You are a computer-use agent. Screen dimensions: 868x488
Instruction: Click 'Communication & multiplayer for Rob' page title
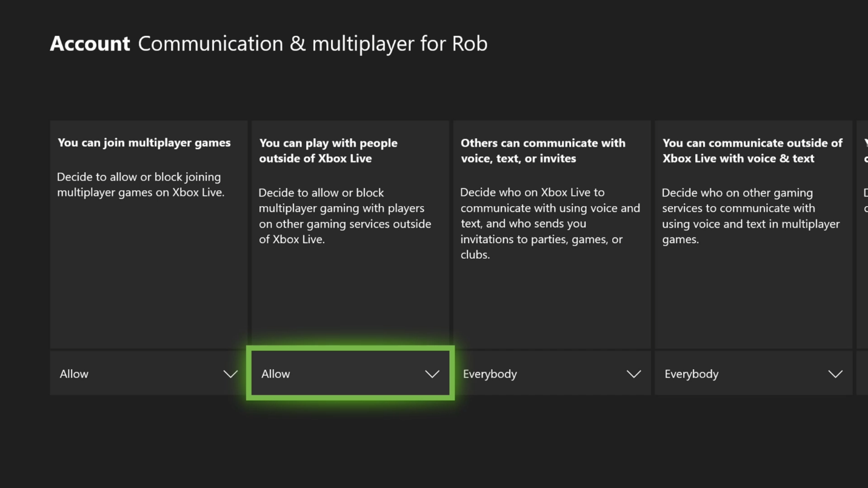tap(313, 44)
